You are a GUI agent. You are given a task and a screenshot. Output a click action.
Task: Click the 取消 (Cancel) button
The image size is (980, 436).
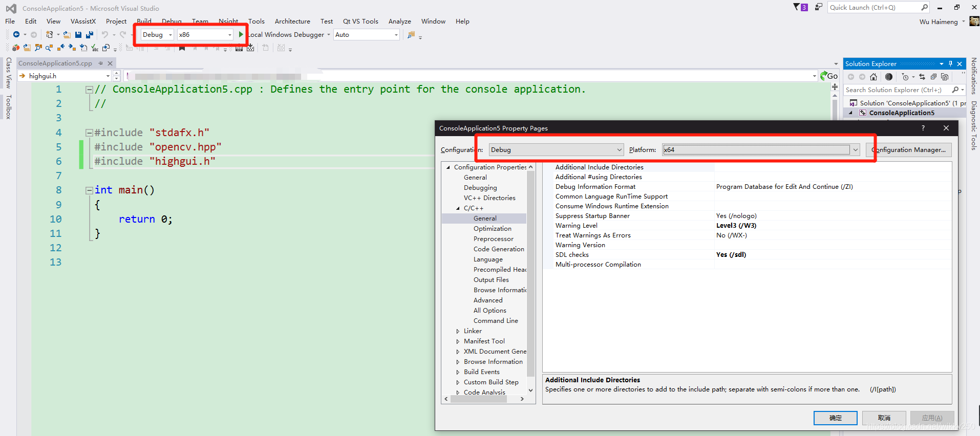pos(884,418)
